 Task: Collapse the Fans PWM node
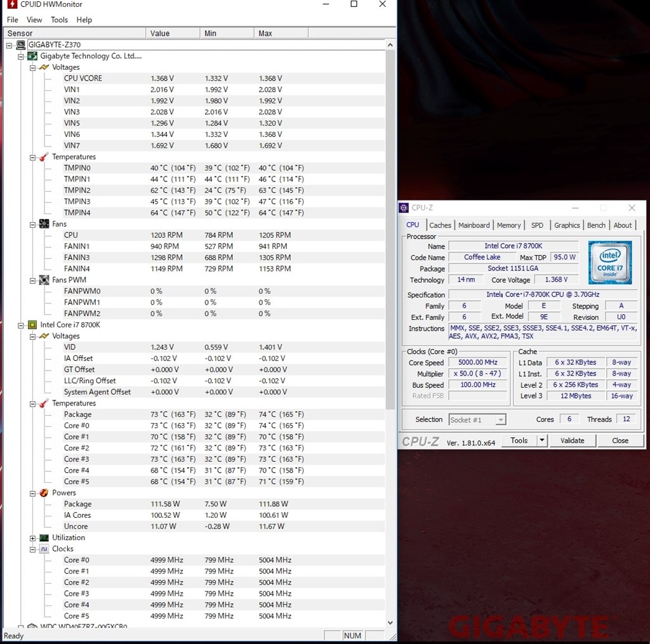coord(32,280)
